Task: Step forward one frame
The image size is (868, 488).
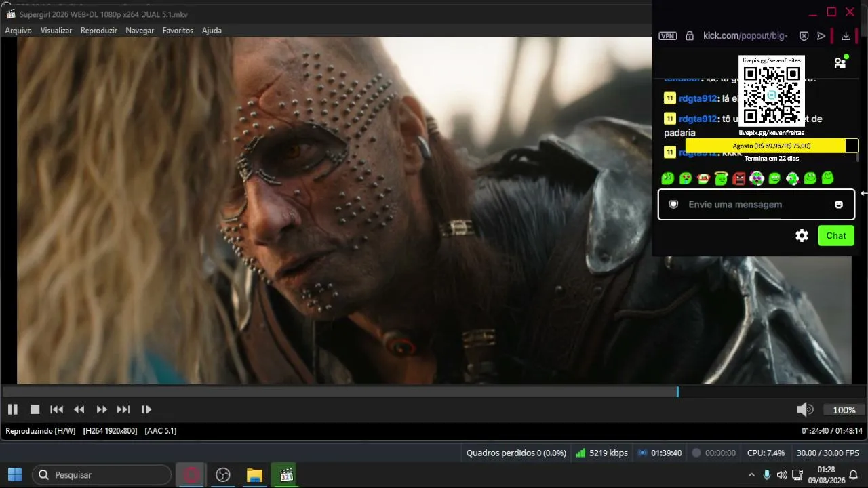Action: click(146, 409)
